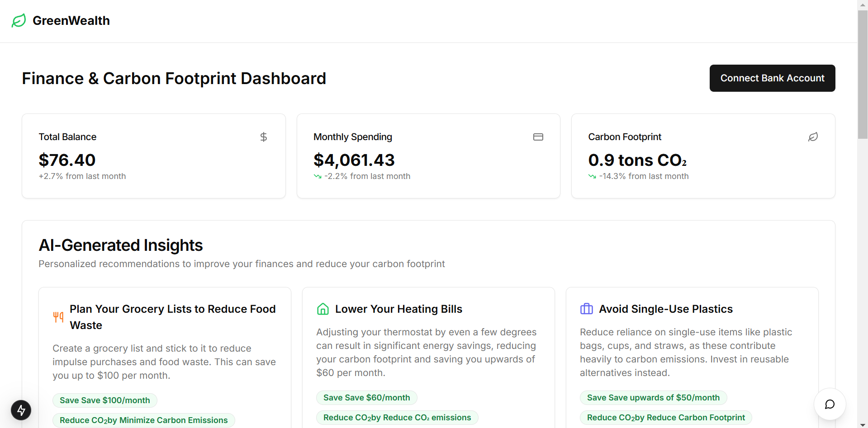Click the credit card icon in Monthly Spending
The image size is (868, 428).
point(538,137)
